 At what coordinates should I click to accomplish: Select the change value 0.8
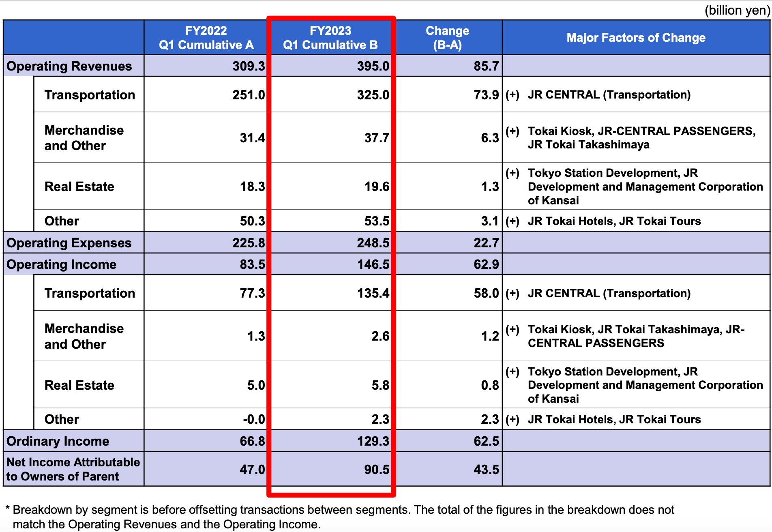pos(490,385)
